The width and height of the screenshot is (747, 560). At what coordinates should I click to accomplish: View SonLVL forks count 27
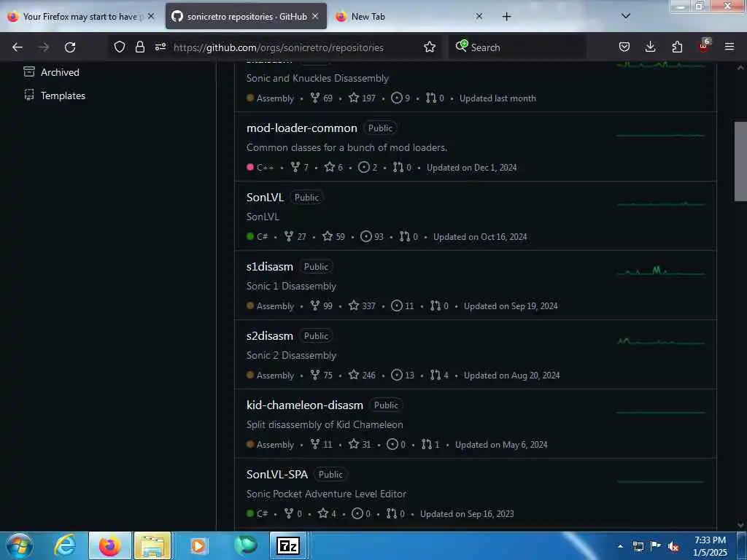coord(295,237)
